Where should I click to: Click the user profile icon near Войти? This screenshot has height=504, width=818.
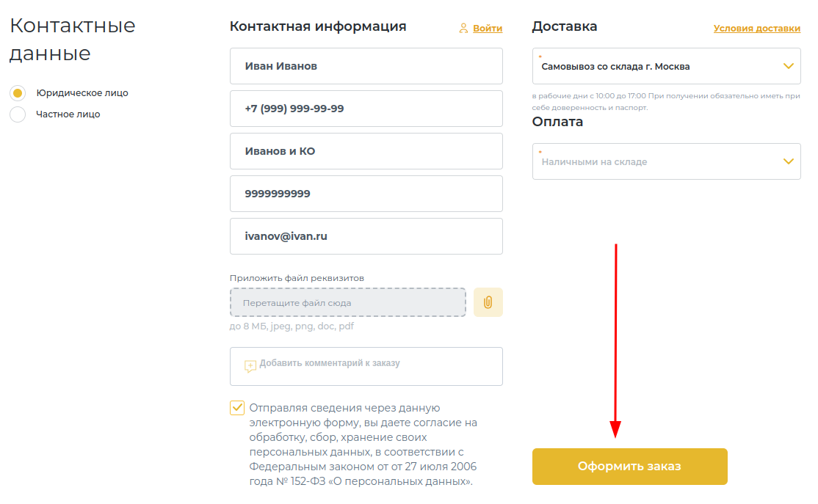click(463, 29)
